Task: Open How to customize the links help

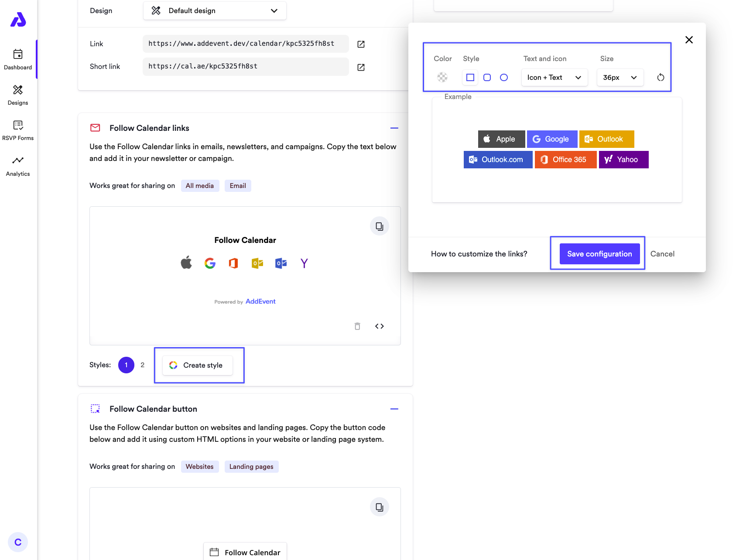Action: (x=479, y=254)
